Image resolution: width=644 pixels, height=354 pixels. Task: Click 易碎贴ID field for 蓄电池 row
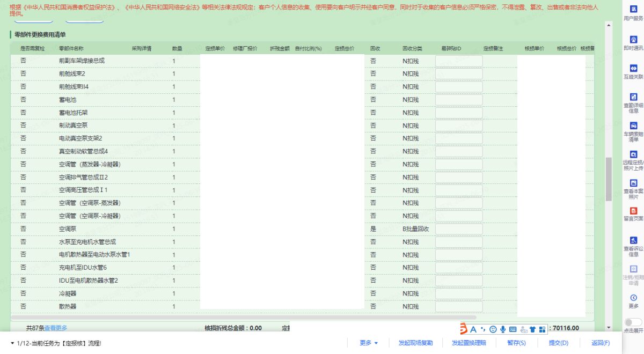pos(458,100)
